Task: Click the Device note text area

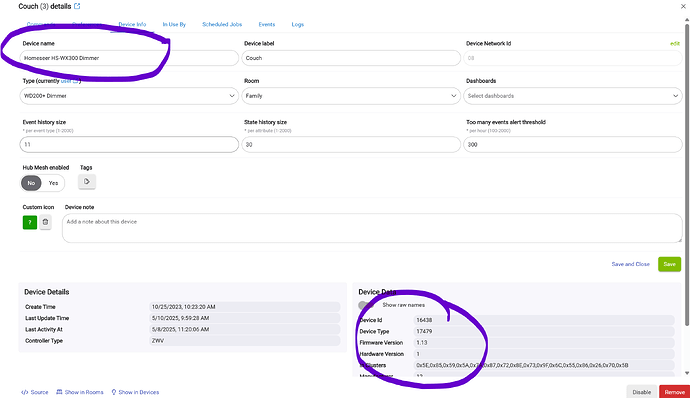Action: pos(372,228)
